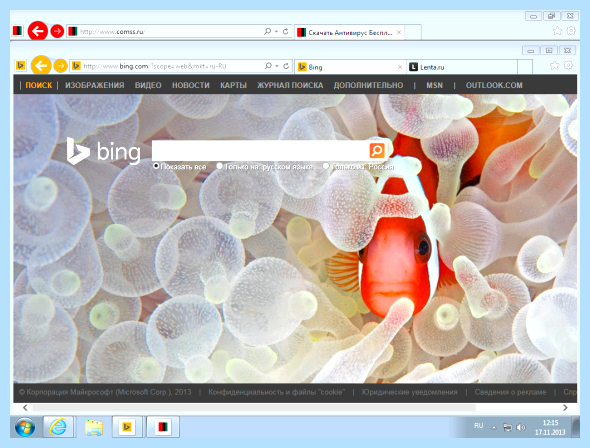Click the site icon left of comss.ru back button

(x=18, y=31)
